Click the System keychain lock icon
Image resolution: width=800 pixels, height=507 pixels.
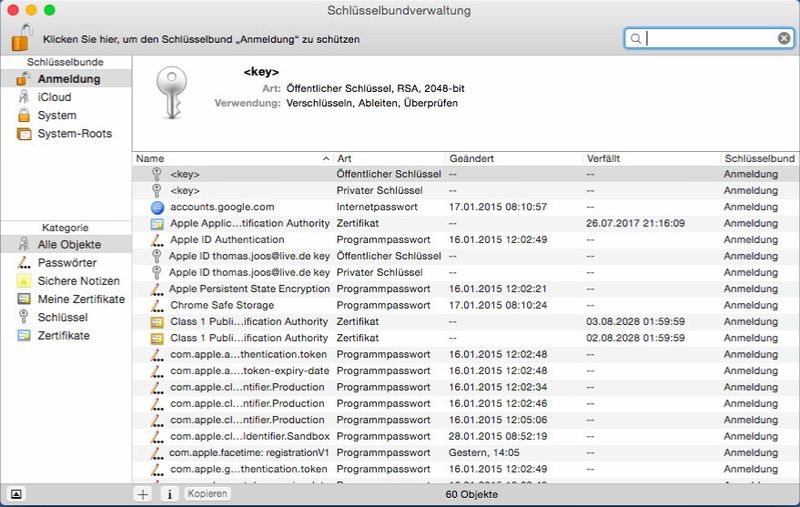pyautogui.click(x=23, y=115)
